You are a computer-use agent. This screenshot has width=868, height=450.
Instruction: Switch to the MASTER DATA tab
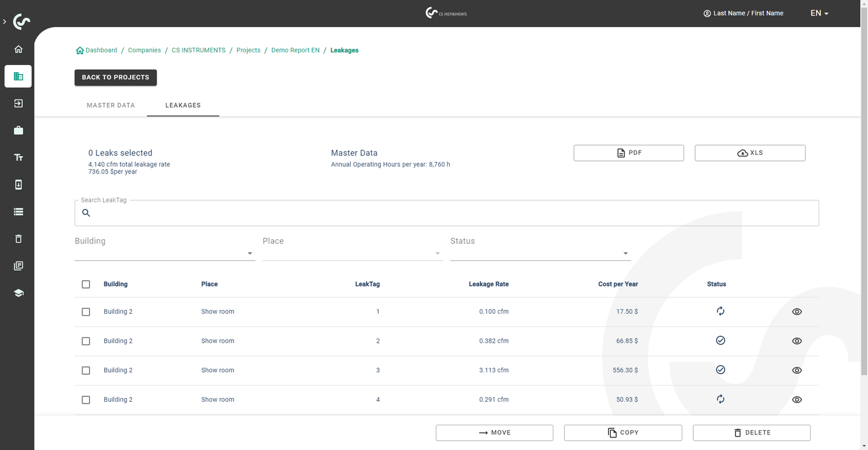(111, 105)
